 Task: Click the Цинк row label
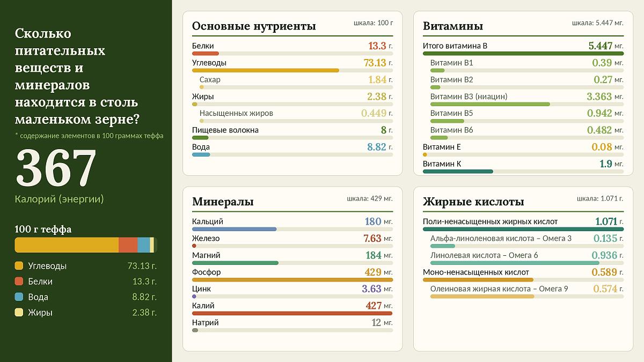tap(201, 289)
